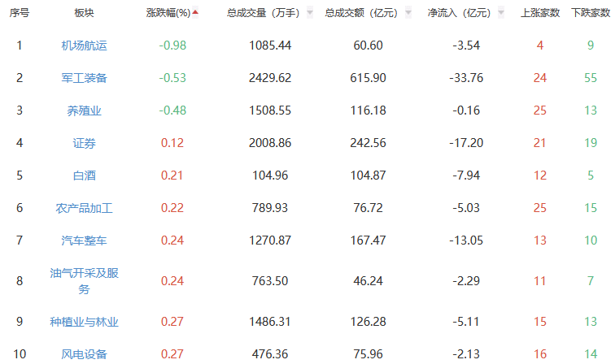615x364 pixels.
Task: Sort by the 下跌家数 column header
Action: 591,14
